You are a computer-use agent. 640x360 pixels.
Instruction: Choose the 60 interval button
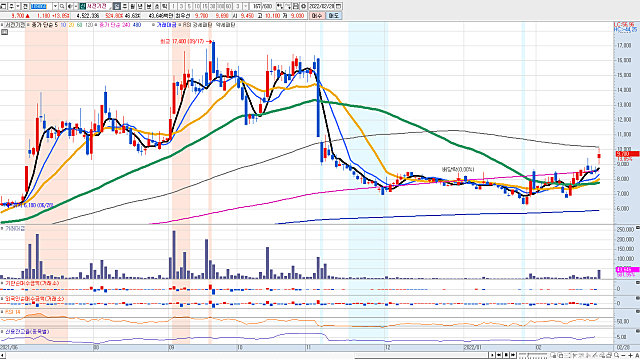pyautogui.click(x=228, y=6)
